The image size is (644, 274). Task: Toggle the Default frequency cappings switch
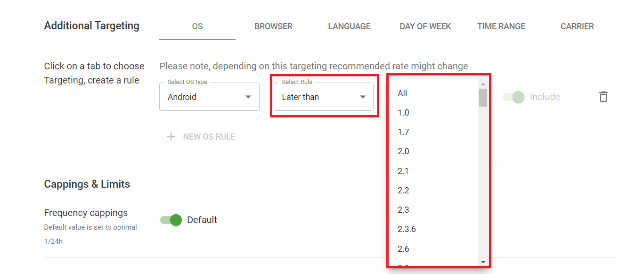pos(171,220)
